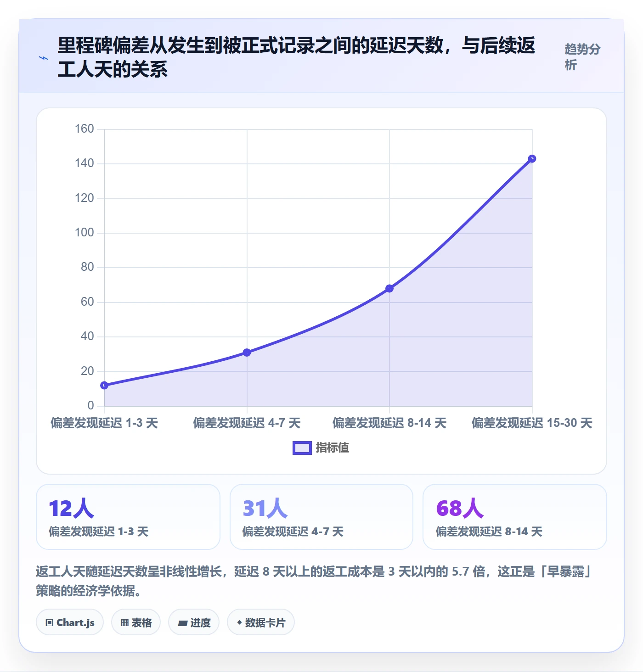643x672 pixels.
Task: Click the data point for 偏差发现延迟 15-30 天
Action: pos(532,159)
